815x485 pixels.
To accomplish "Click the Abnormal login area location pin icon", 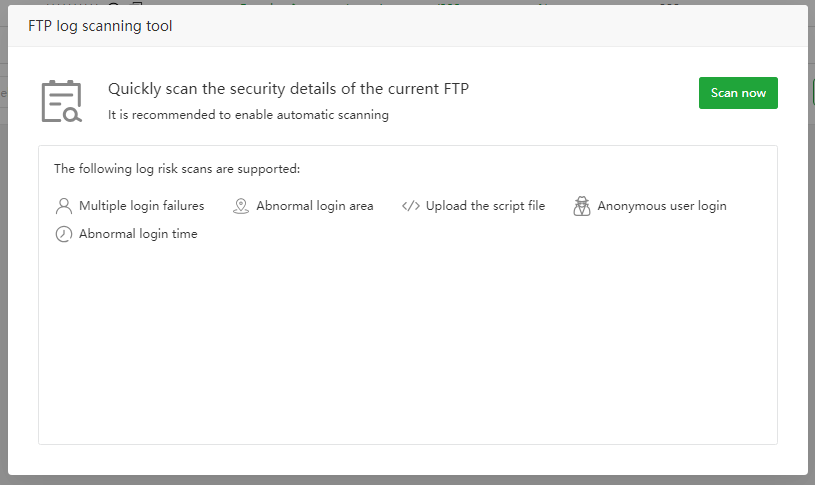I will (240, 206).
